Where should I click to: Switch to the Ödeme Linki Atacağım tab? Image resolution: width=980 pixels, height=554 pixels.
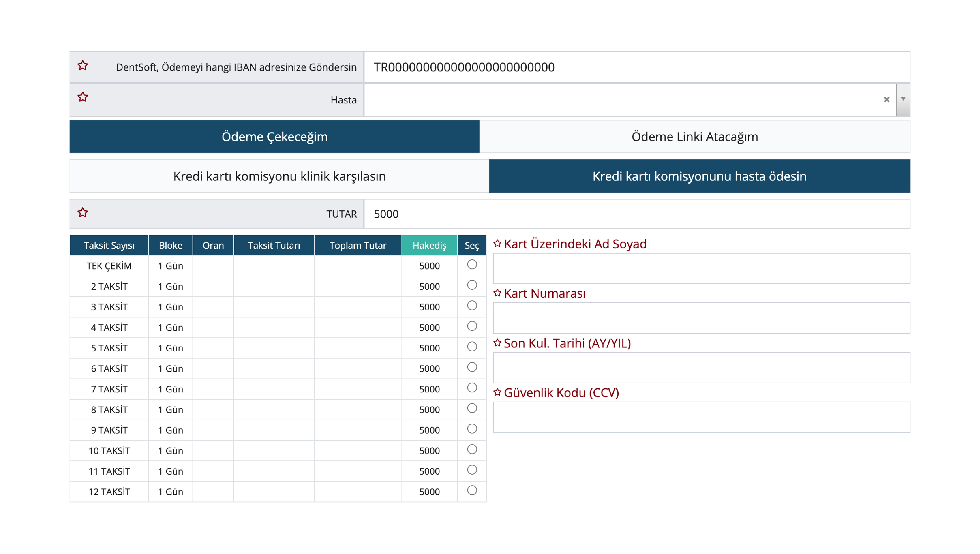click(695, 137)
